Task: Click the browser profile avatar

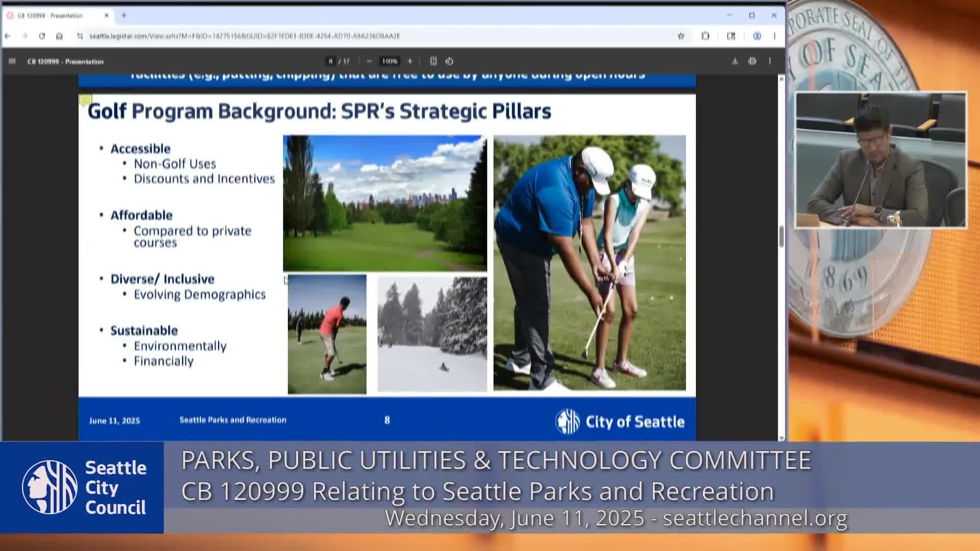Action: tap(757, 36)
